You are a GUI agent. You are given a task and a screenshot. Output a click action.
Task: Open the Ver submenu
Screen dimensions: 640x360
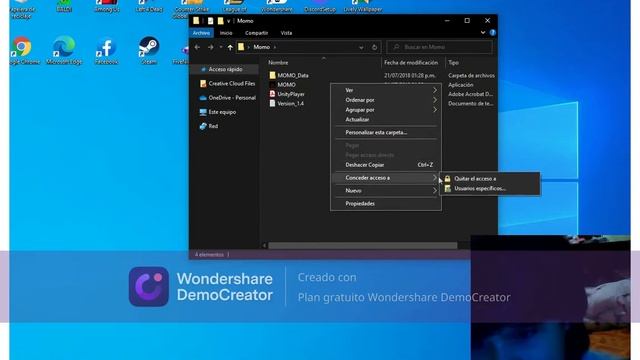point(386,90)
